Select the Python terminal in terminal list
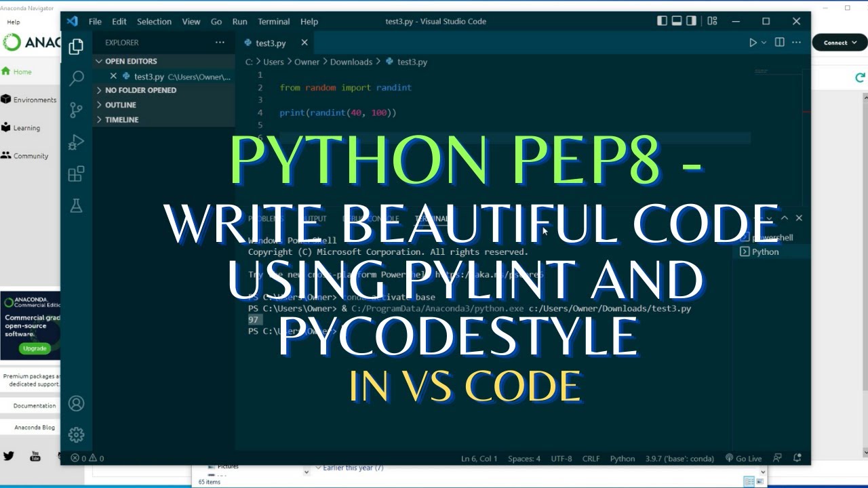This screenshot has height=488, width=868. tap(772, 251)
